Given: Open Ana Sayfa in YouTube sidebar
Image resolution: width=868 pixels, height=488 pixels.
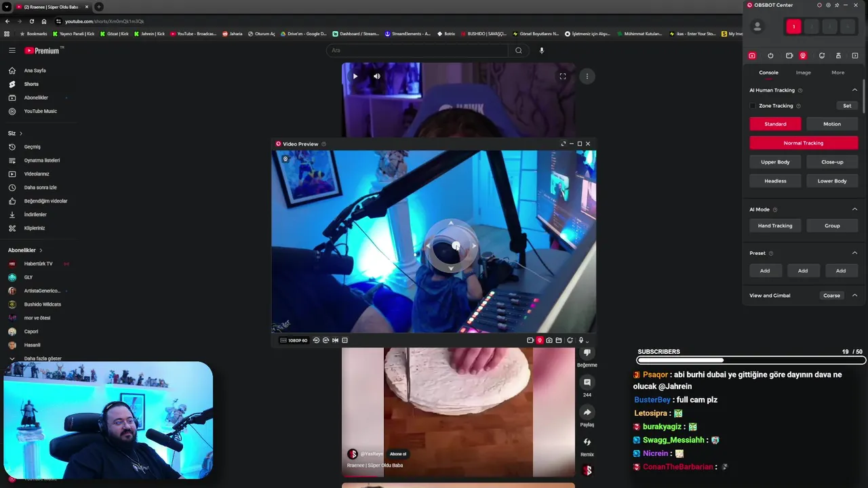Looking at the screenshot, I should pos(35,70).
